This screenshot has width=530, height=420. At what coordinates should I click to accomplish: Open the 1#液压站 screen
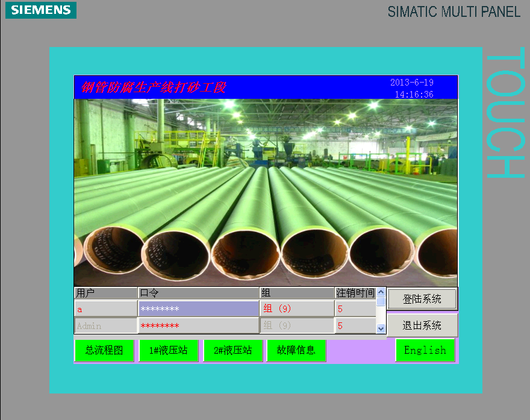[x=168, y=350]
